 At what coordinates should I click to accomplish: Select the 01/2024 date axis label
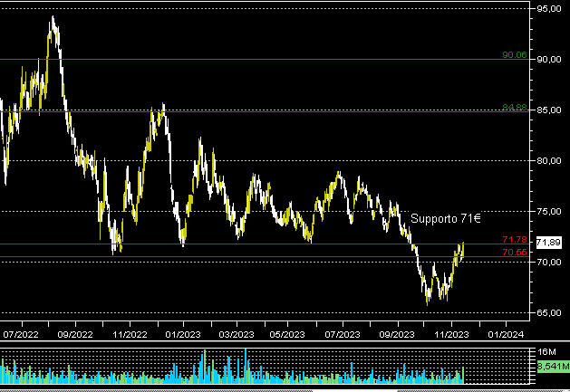[x=506, y=334]
